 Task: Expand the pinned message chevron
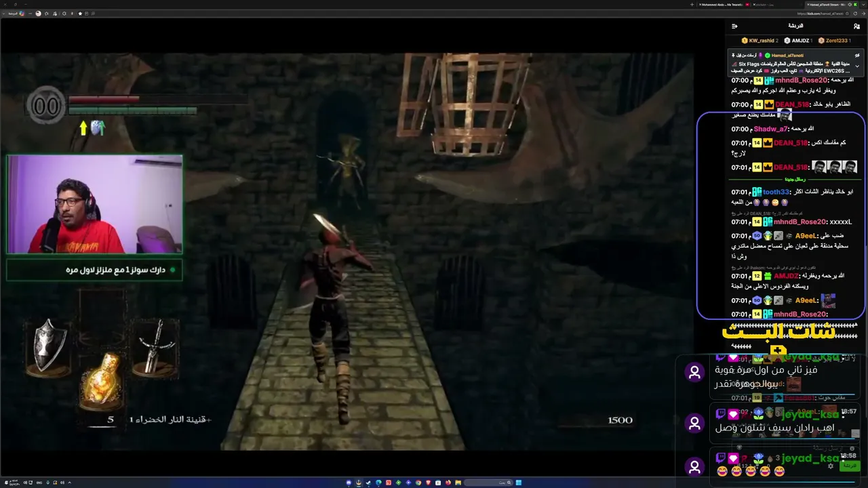857,66
